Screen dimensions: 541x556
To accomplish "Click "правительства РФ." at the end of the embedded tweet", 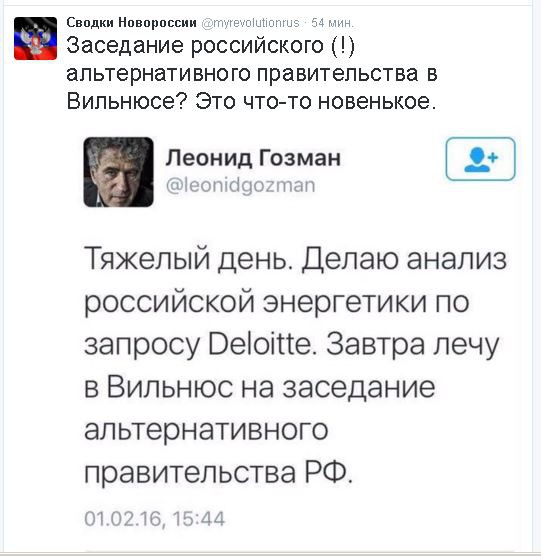I will [x=219, y=473].
